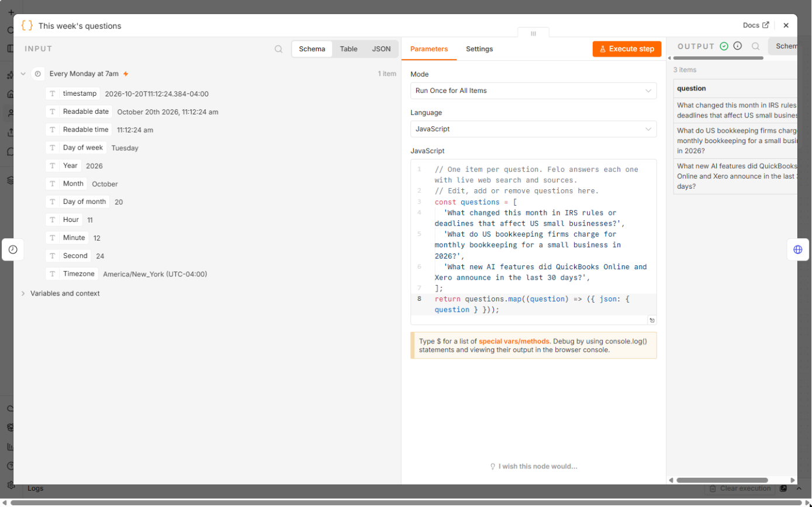Select the Table view in INPUT panel
The width and height of the screenshot is (812, 507).
pyautogui.click(x=348, y=49)
